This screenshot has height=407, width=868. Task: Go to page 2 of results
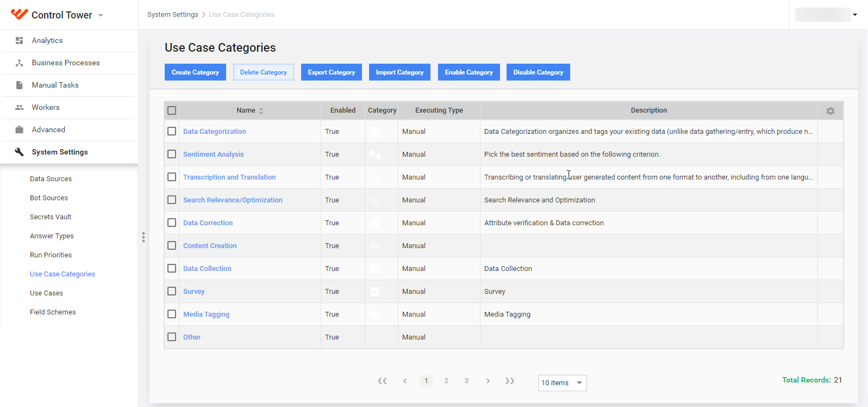click(446, 381)
